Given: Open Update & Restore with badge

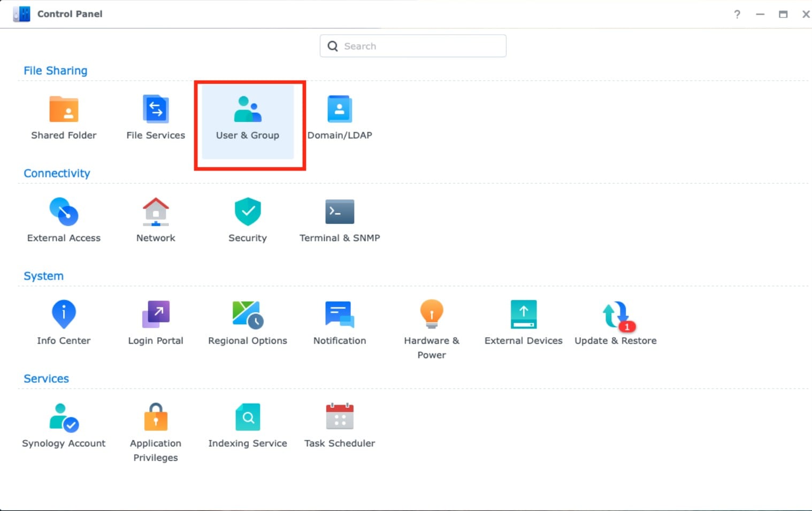Looking at the screenshot, I should tap(616, 316).
